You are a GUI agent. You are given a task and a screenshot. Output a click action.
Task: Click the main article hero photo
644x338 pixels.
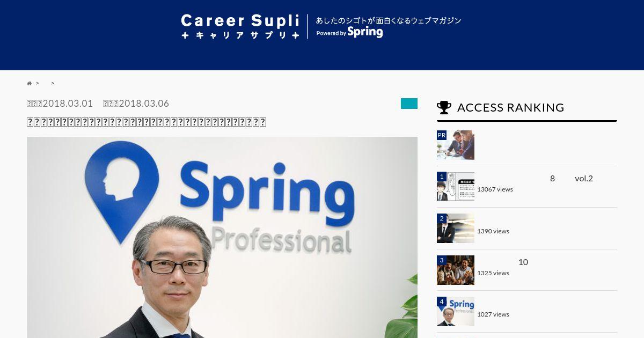222,237
